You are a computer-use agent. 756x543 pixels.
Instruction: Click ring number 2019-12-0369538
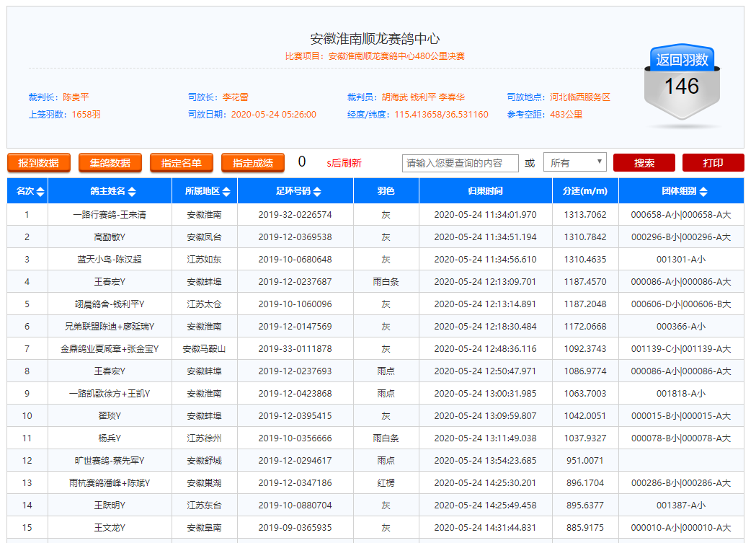(x=295, y=237)
